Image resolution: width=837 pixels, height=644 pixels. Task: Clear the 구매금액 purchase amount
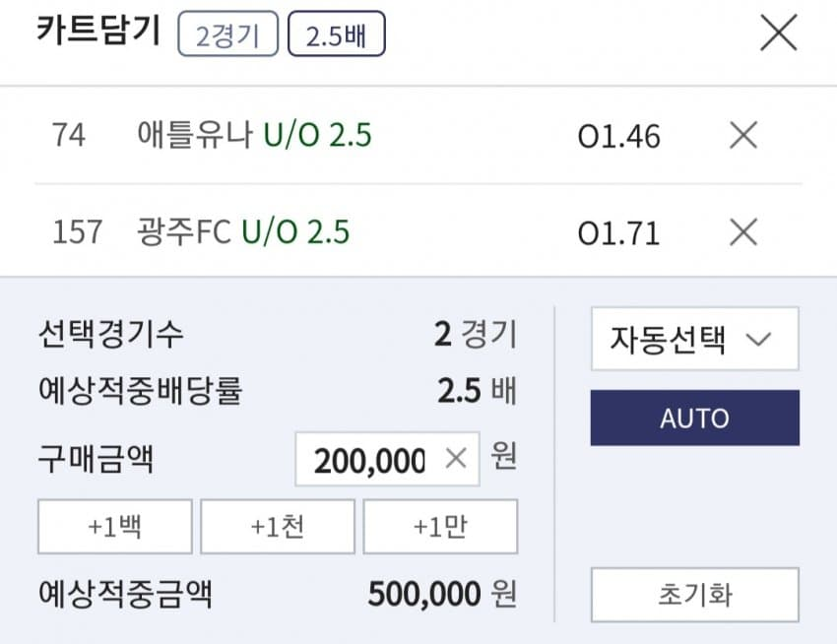pyautogui.click(x=455, y=459)
